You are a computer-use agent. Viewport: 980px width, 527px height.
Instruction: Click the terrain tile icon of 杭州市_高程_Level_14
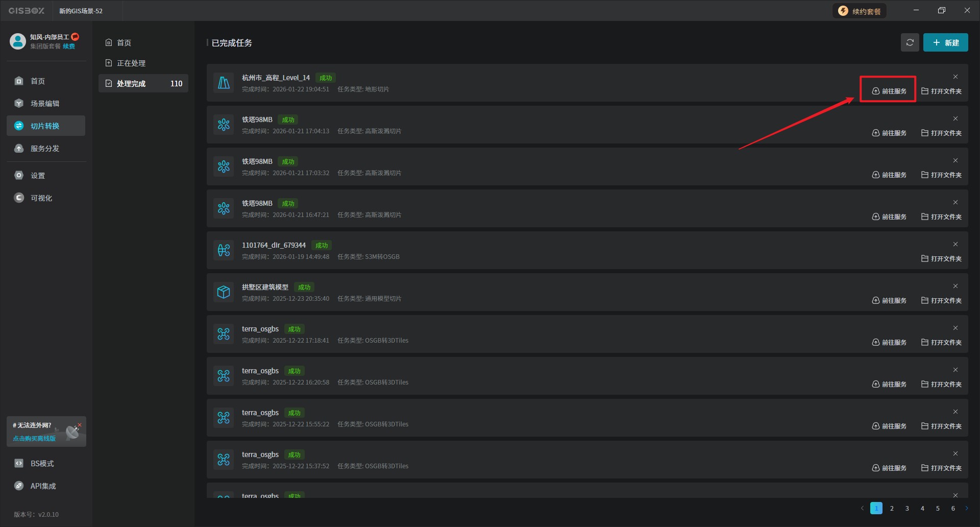(x=224, y=83)
